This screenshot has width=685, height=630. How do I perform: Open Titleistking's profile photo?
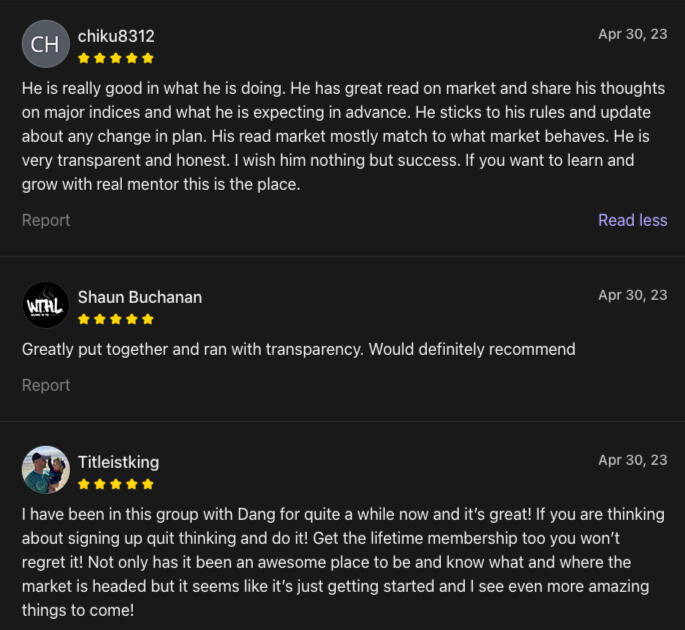click(45, 470)
